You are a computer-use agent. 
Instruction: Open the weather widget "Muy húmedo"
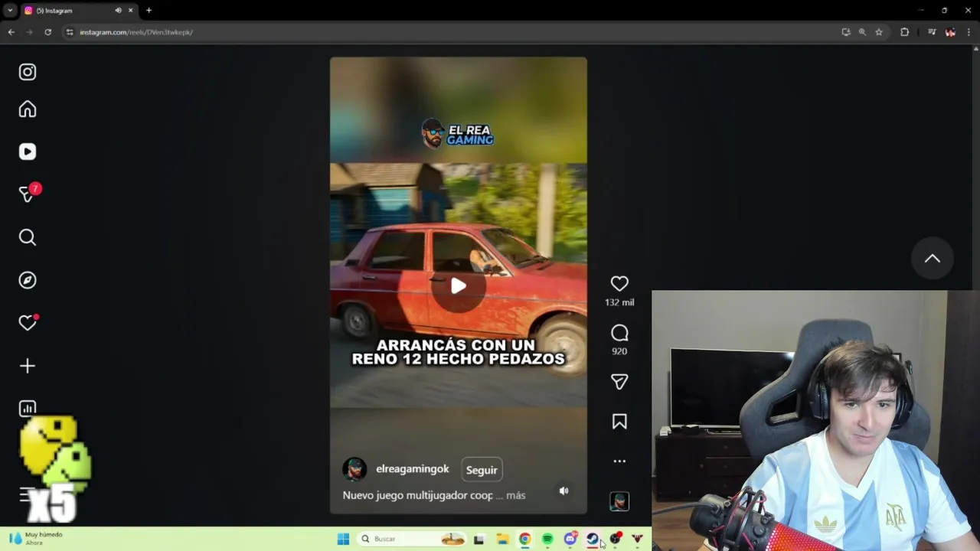point(36,538)
